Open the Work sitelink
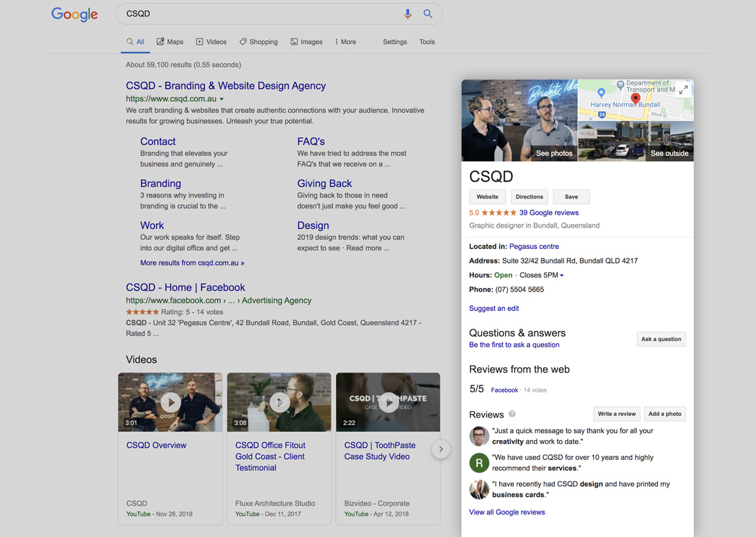756x537 pixels. 152,226
